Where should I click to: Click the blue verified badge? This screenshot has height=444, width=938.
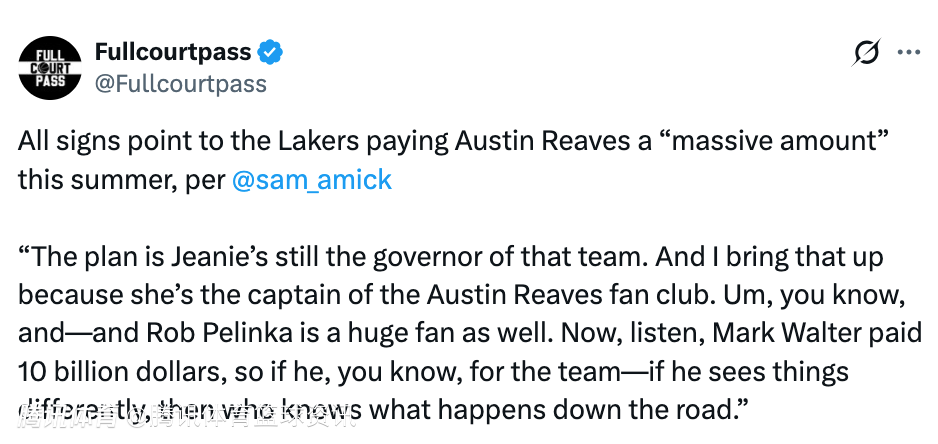tap(271, 50)
